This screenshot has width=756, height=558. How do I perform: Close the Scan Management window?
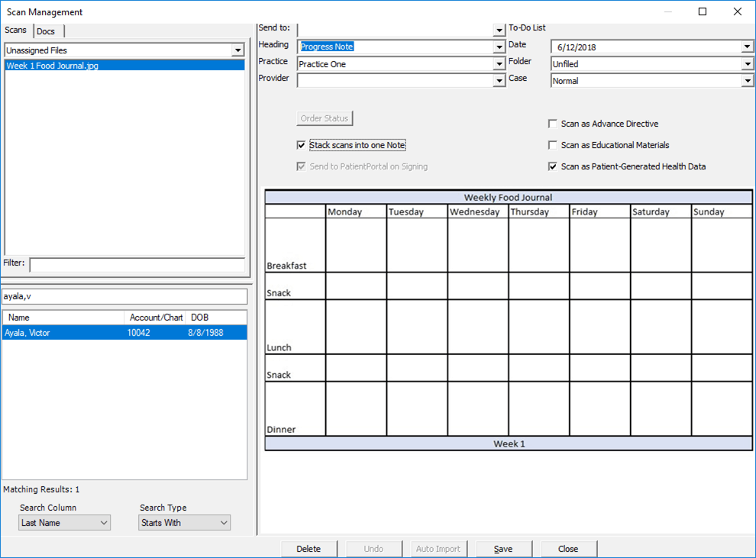[738, 11]
